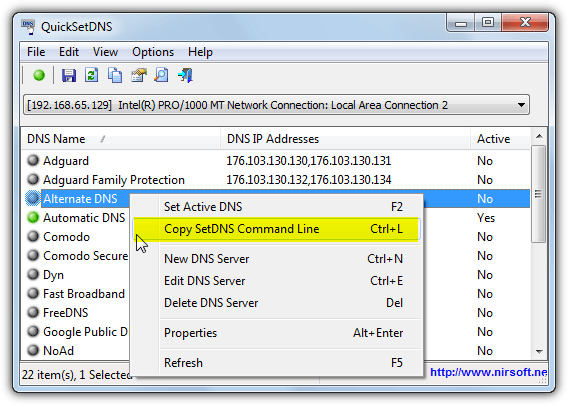This screenshot has height=404, width=568.
Task: Select the Alternate DNS row name
Action: pos(80,199)
